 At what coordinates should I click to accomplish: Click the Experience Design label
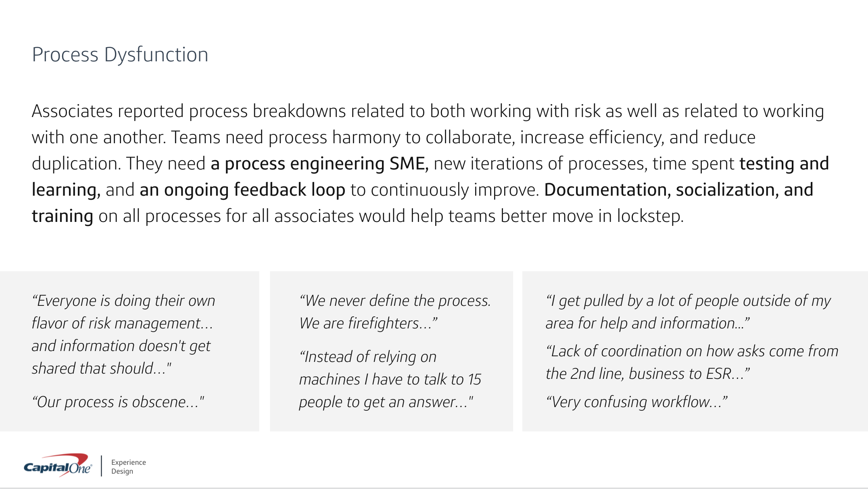pos(128,467)
